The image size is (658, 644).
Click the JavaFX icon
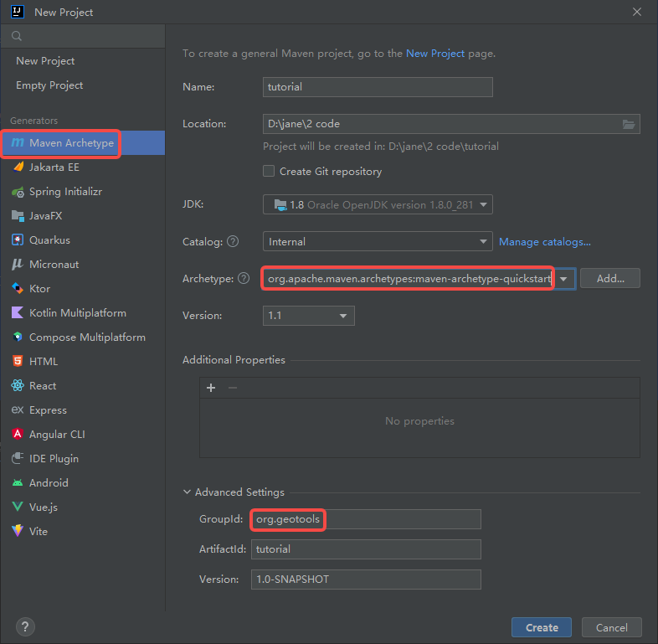(x=18, y=216)
